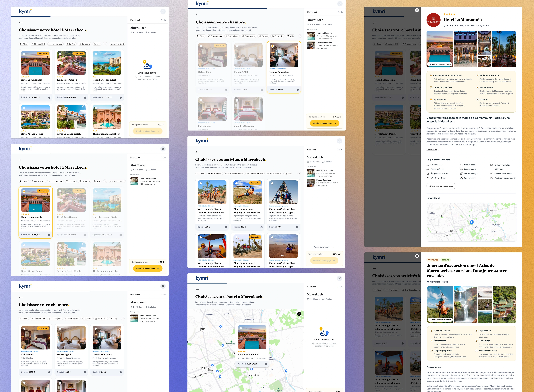Filter activities by Aventure et Nature

(x=255, y=174)
